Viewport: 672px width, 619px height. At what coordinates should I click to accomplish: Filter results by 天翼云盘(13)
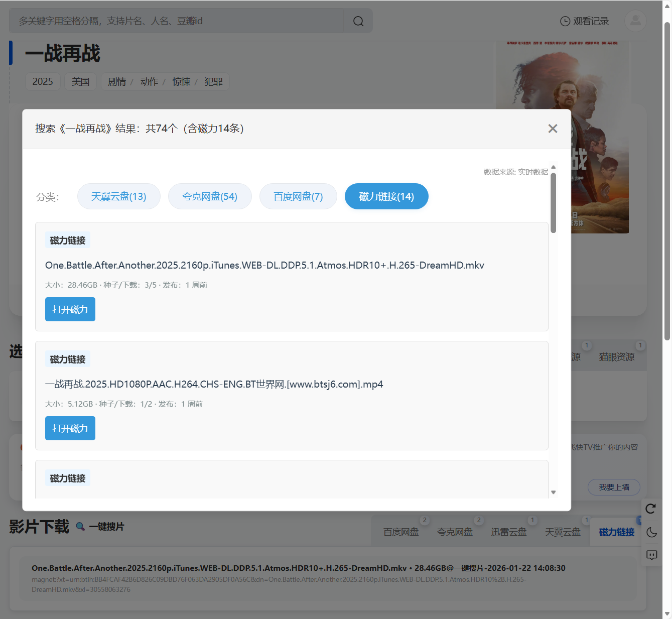point(118,196)
